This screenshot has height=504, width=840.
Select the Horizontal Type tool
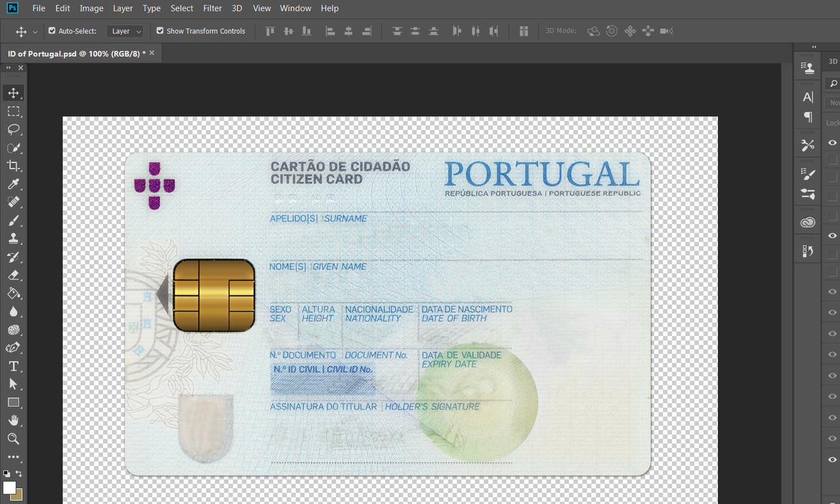[x=13, y=366]
